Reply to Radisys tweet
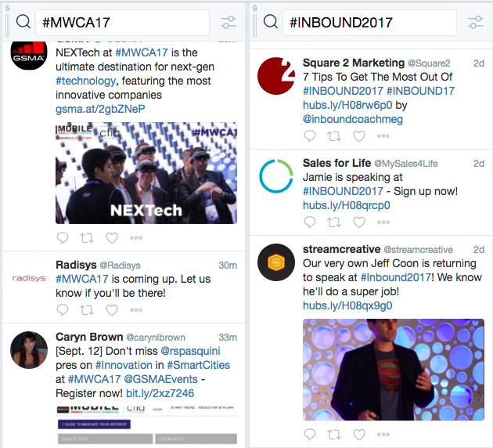The image size is (493, 448). (63, 309)
